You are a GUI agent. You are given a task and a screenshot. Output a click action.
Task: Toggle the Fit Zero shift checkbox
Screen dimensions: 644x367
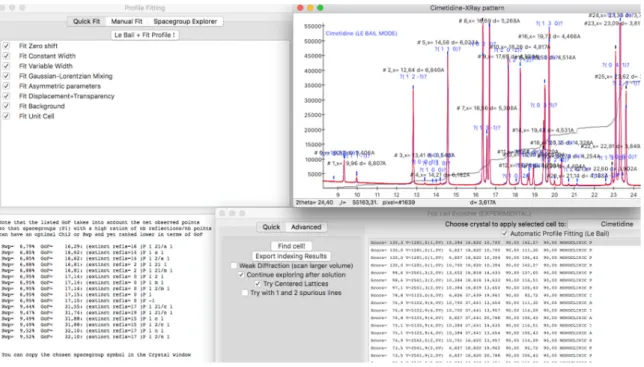coord(6,46)
